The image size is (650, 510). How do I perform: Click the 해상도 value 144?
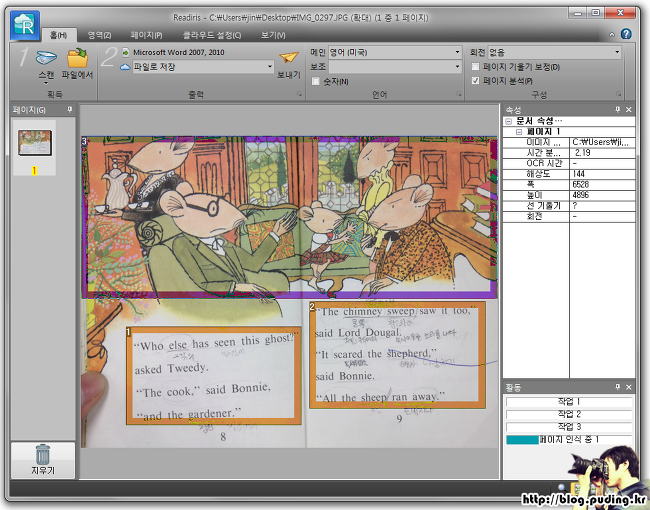tap(579, 174)
